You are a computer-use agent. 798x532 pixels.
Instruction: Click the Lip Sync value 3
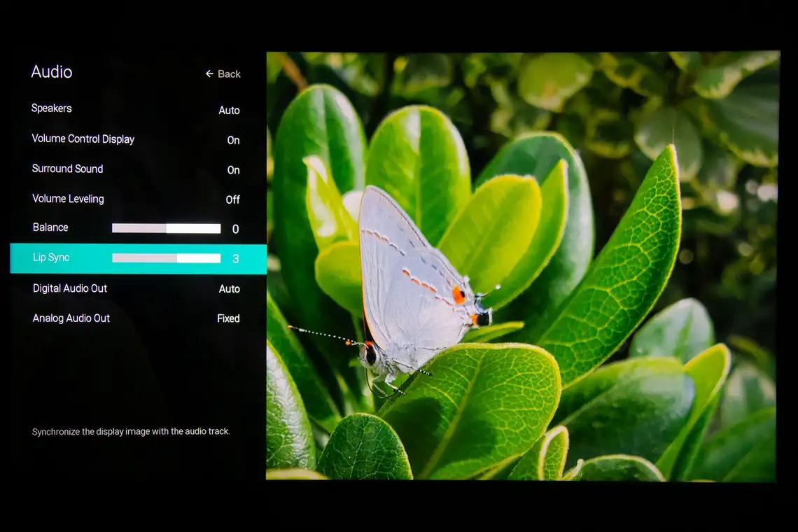[x=235, y=258]
